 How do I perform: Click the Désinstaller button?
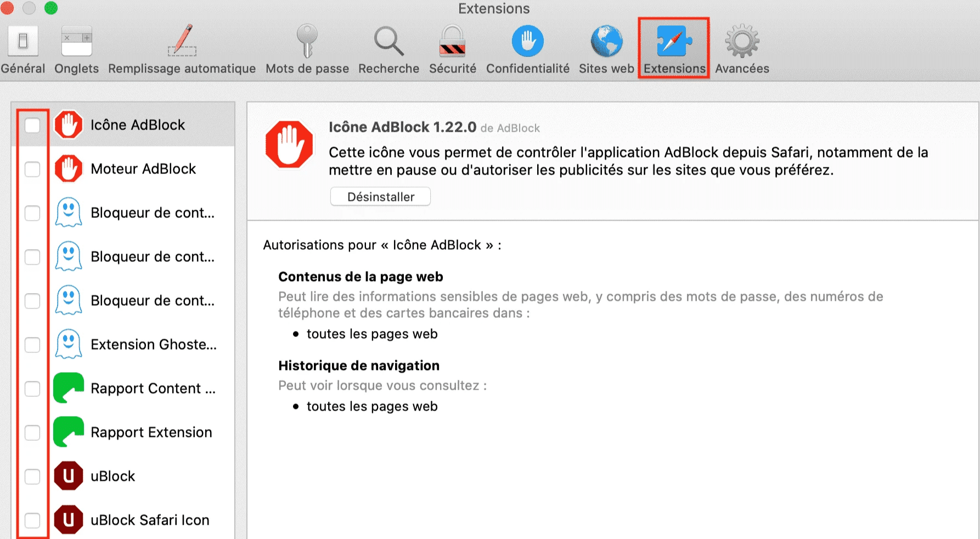(x=380, y=196)
